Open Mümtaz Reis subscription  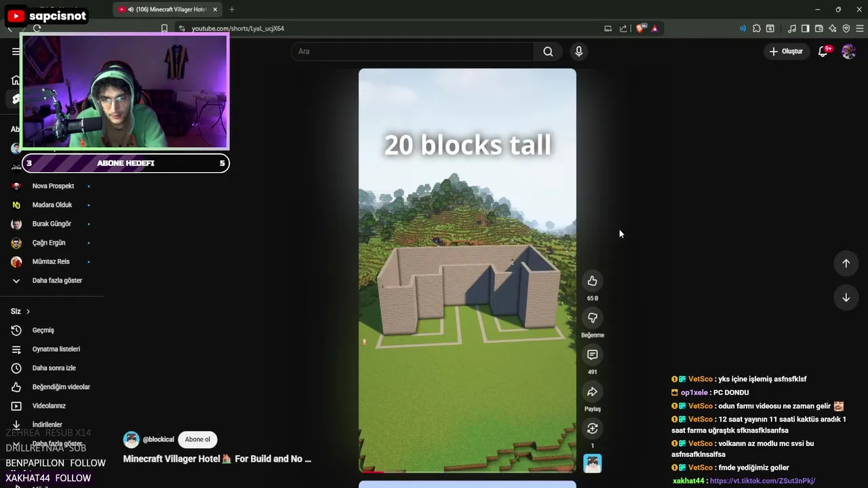point(52,262)
